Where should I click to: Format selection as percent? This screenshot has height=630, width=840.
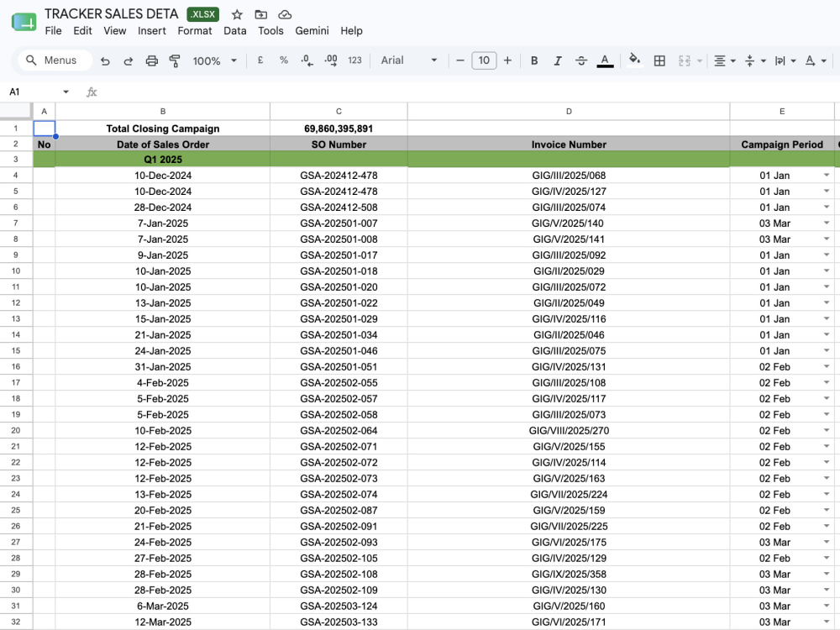click(x=284, y=60)
